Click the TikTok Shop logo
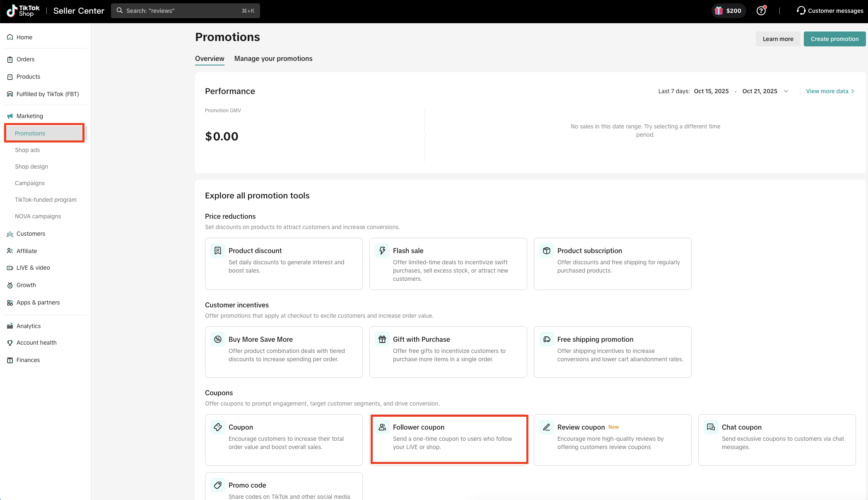This screenshot has width=868, height=500. 23,11
